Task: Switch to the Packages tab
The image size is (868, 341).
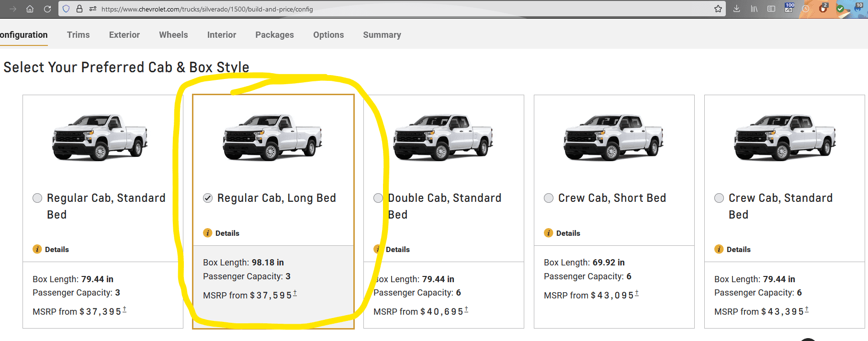Action: [275, 35]
